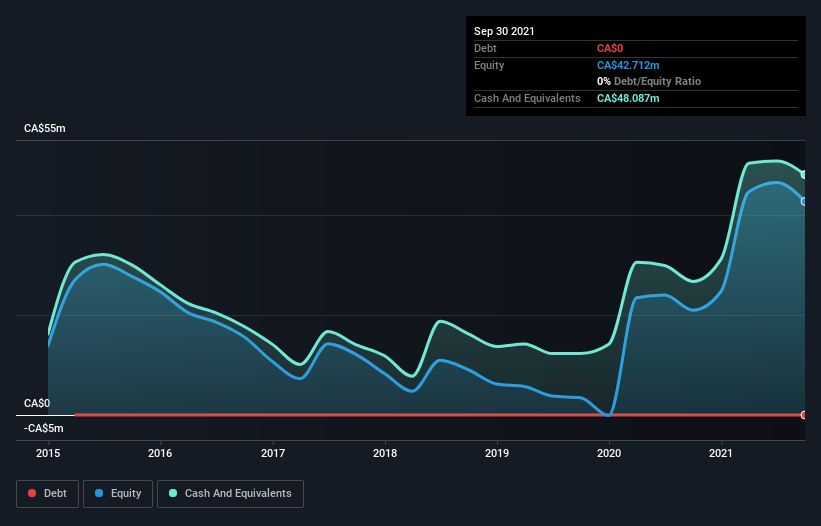This screenshot has width=821, height=526.
Task: Select the 2017 x-axis label
Action: tap(273, 453)
